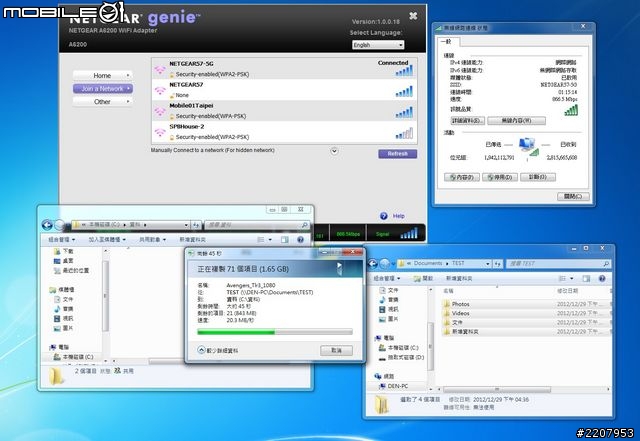This screenshot has height=441, width=640.
Task: Click the Wi-Fi icon beside Mobile01Taipei
Action: (160, 111)
